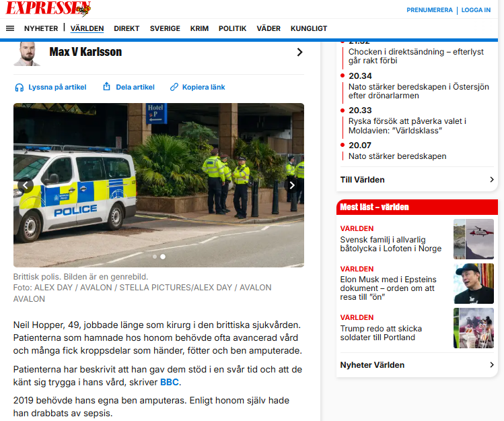Image resolution: width=504 pixels, height=421 pixels.
Task: Click image caption Brittisk polis genrebild
Action: 81,277
